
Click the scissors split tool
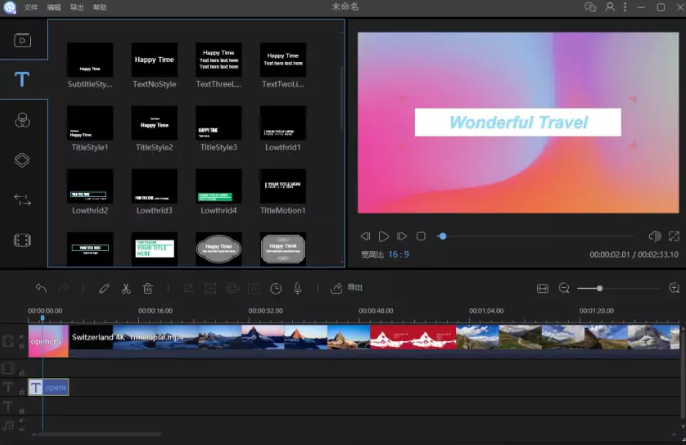pos(126,288)
